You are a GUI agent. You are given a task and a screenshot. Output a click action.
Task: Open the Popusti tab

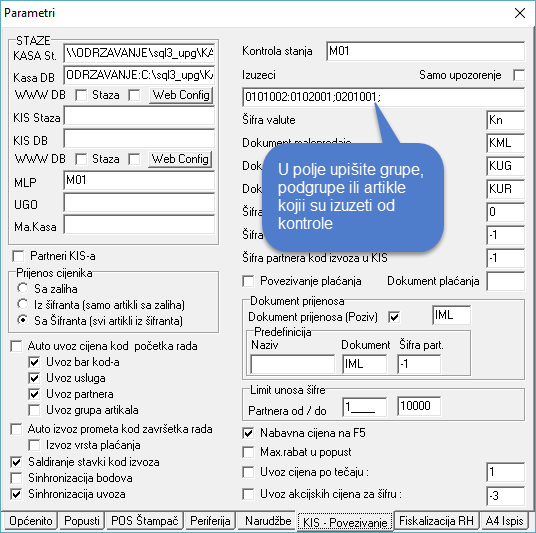coord(82,521)
